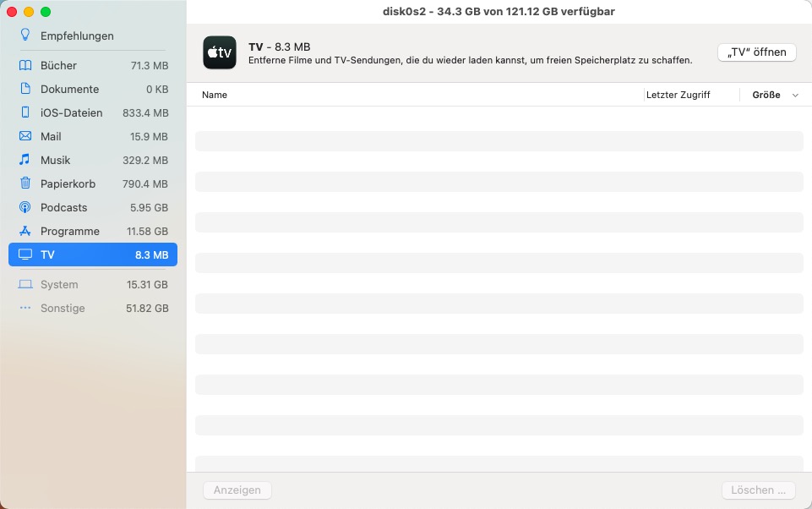The width and height of the screenshot is (812, 509).
Task: Click the Podcasts icon in sidebar
Action: [25, 207]
